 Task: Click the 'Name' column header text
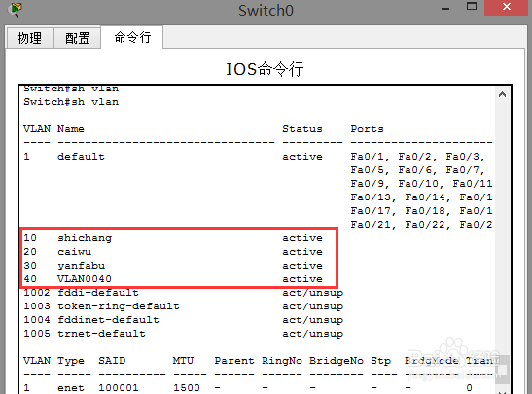[71, 129]
